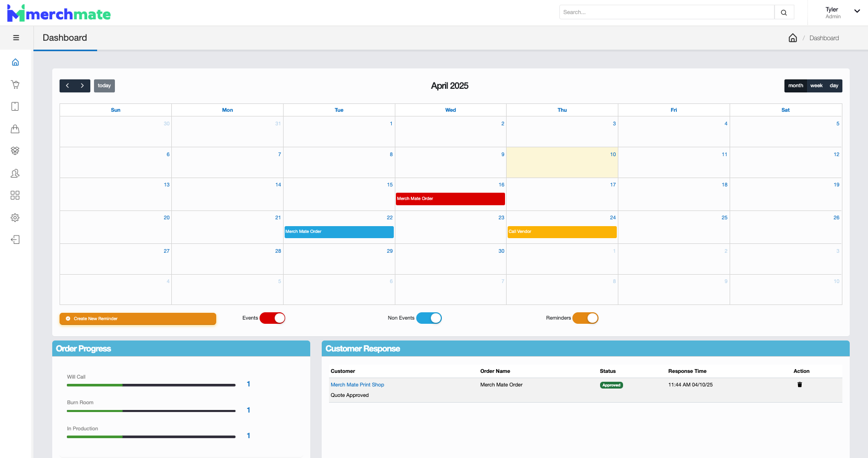Toggle the Events switch off
Image resolution: width=868 pixels, height=458 pixels.
[273, 318]
